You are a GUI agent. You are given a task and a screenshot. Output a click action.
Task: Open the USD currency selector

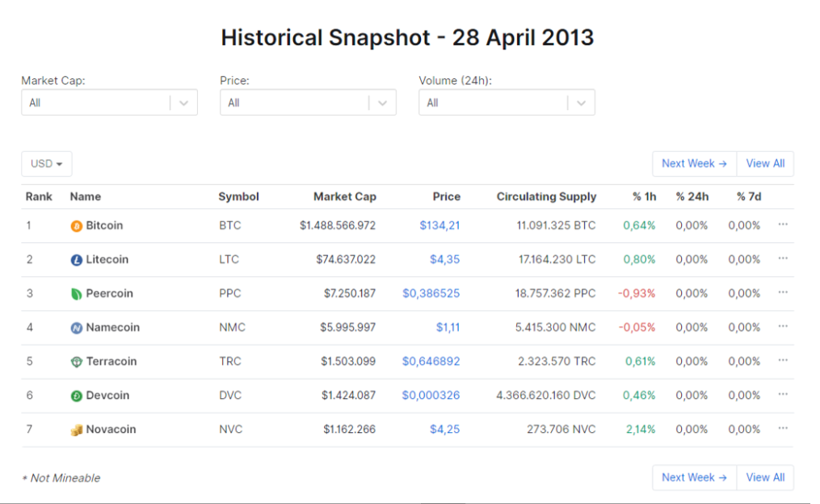47,164
